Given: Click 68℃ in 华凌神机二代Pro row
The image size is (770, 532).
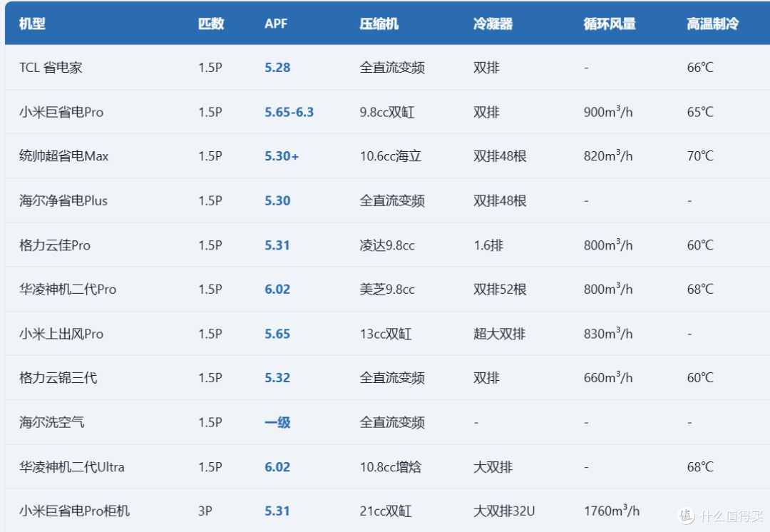Looking at the screenshot, I should point(700,290).
